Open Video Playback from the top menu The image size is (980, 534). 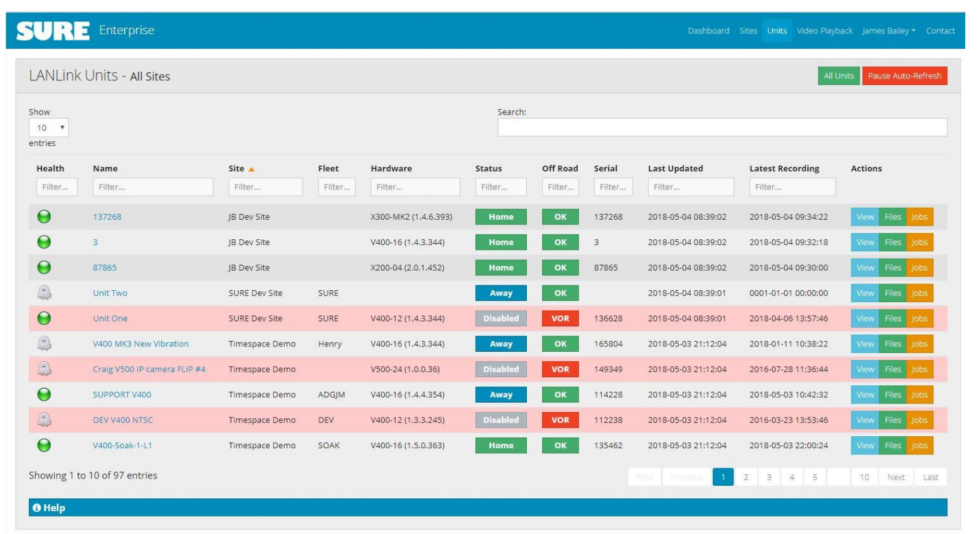pyautogui.click(x=825, y=31)
